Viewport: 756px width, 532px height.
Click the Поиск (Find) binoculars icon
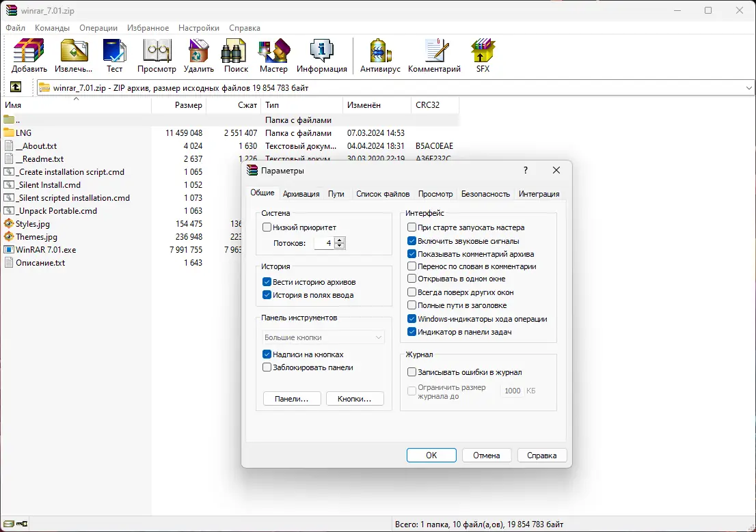point(234,51)
